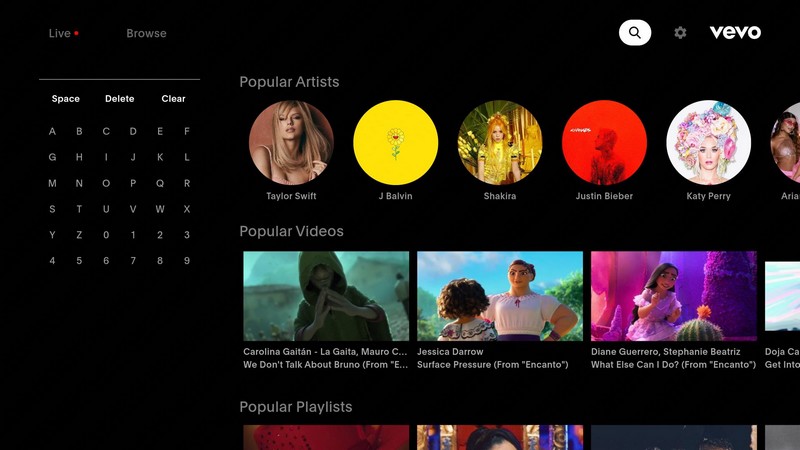
Task: Select Taylor Swift artist avatar
Action: [291, 143]
